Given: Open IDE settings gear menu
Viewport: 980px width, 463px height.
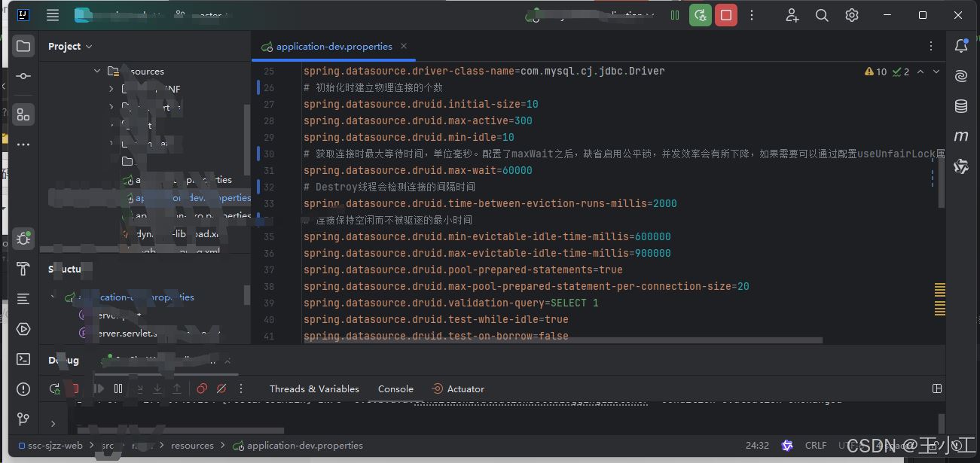Looking at the screenshot, I should [852, 15].
